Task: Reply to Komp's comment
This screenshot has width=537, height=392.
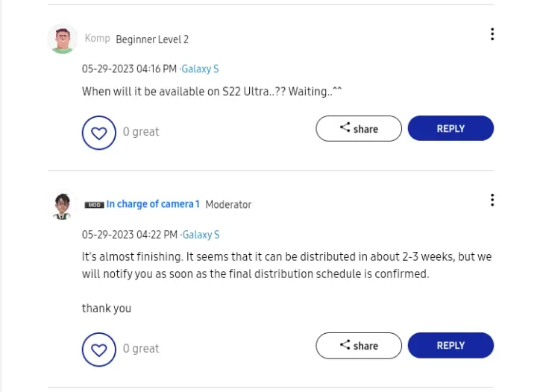Action: (450, 128)
